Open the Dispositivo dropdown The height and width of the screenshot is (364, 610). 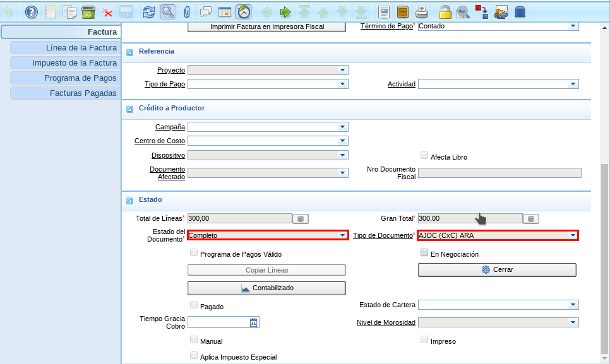pyautogui.click(x=342, y=155)
